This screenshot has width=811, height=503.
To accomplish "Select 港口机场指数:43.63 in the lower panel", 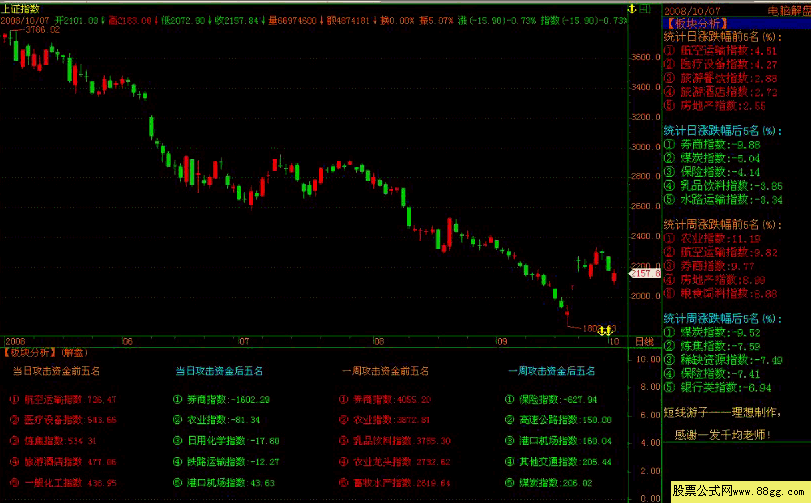I will click(224, 483).
